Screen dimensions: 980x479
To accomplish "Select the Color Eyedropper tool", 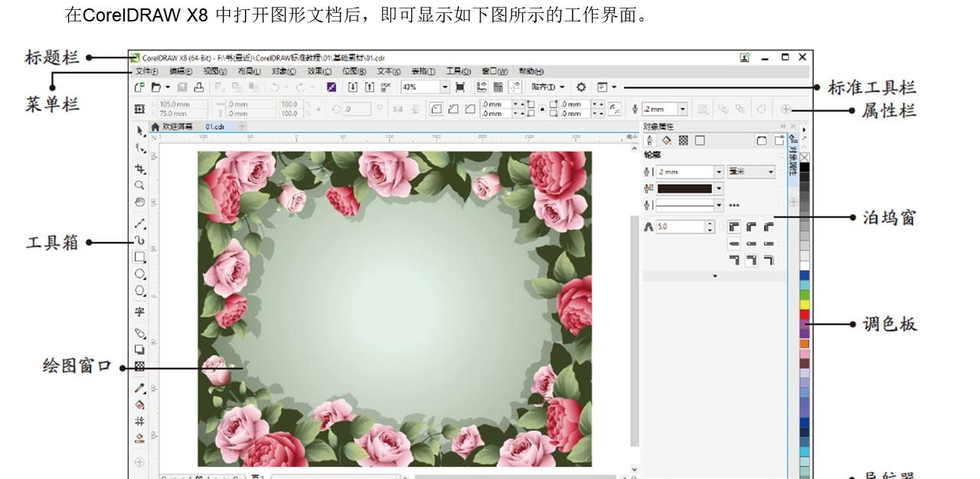I will [139, 389].
